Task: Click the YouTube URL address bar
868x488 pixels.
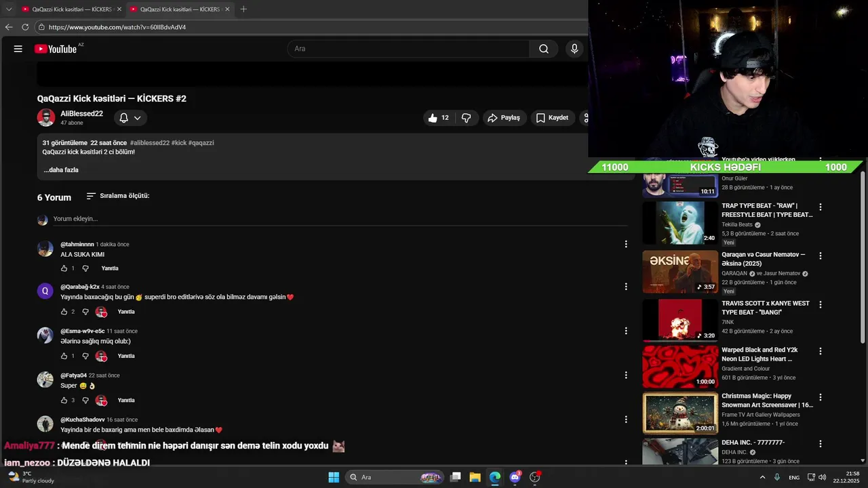Action: 312,27
